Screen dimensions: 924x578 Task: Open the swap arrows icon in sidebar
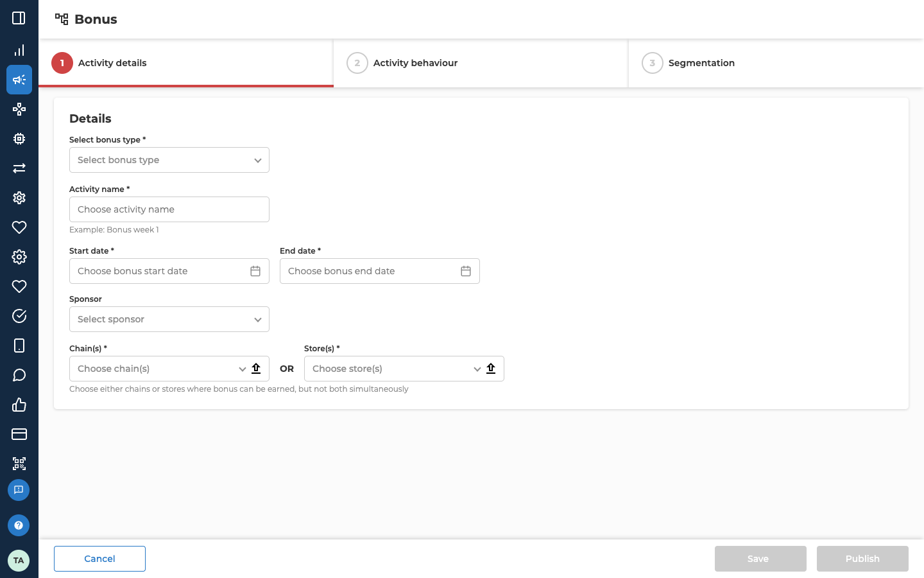point(19,168)
